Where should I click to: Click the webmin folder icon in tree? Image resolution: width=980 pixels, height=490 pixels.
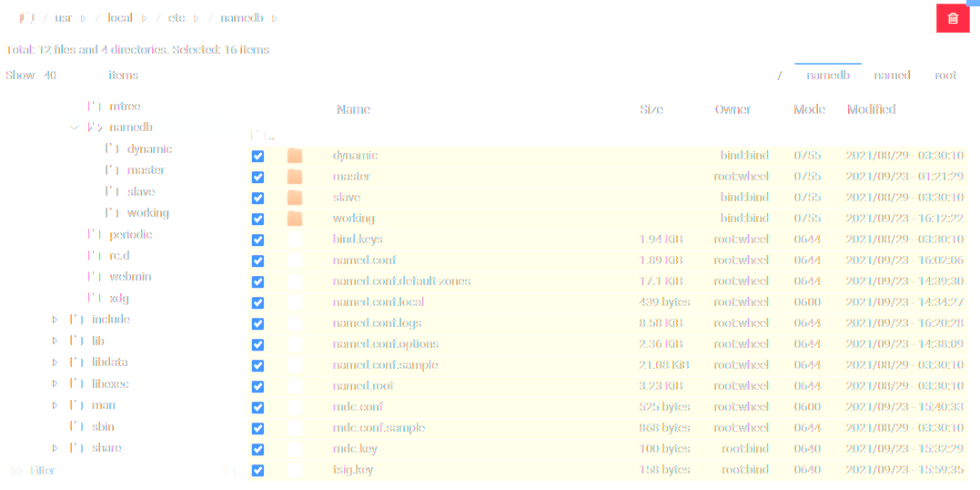[x=95, y=277]
